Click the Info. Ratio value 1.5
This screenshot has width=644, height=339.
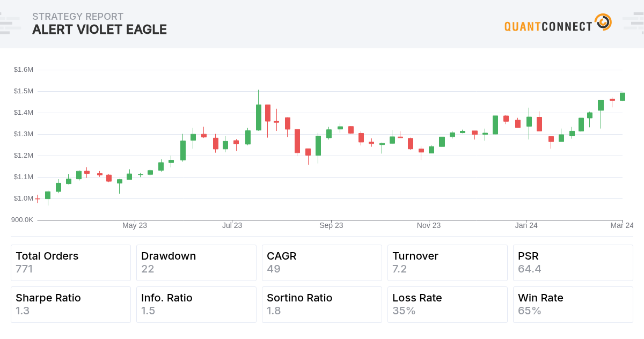click(x=148, y=311)
